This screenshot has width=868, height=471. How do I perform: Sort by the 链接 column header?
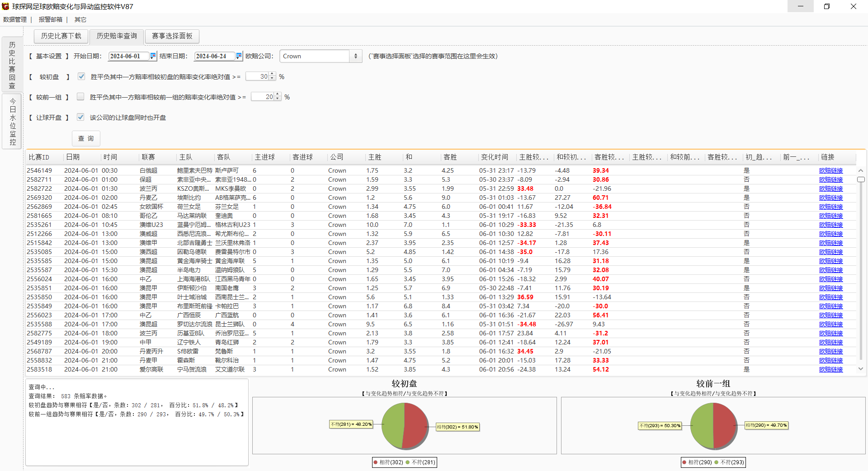(x=837, y=157)
